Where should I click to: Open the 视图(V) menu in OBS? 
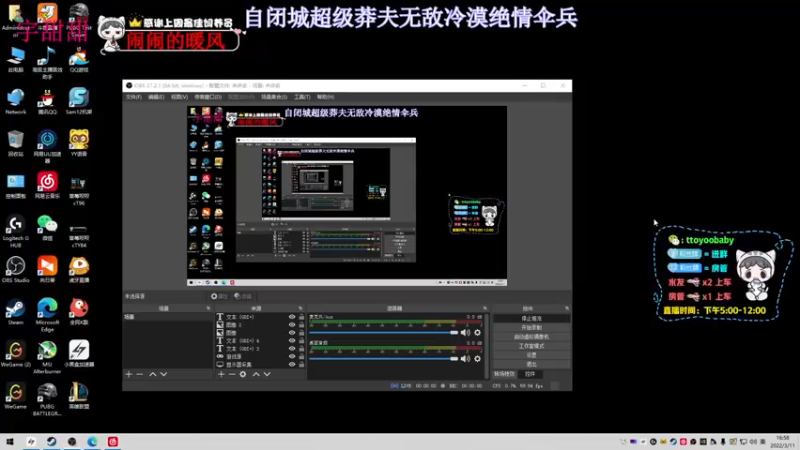[179, 97]
